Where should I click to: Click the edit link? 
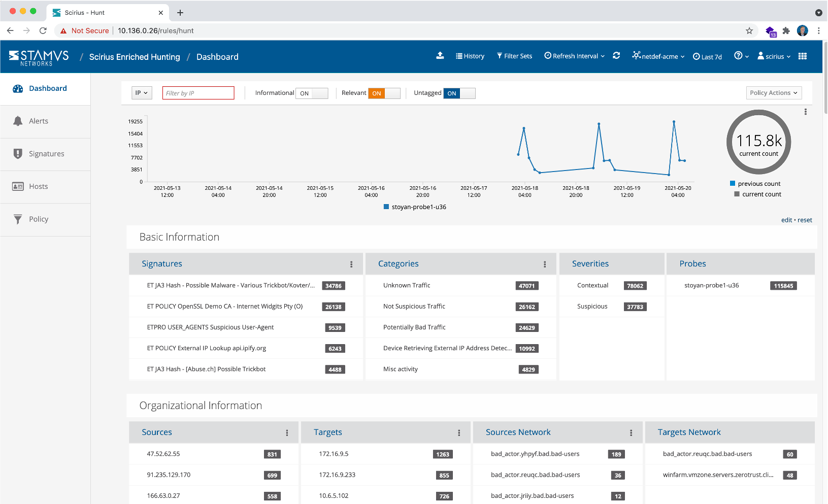786,220
